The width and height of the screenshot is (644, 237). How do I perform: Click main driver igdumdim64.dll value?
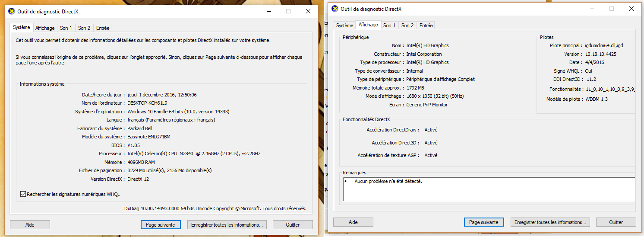[x=604, y=45]
